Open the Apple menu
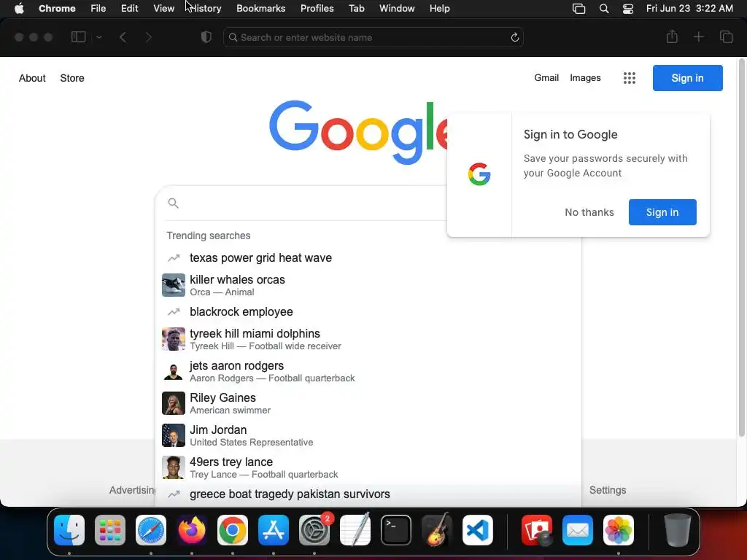 pos(19,8)
